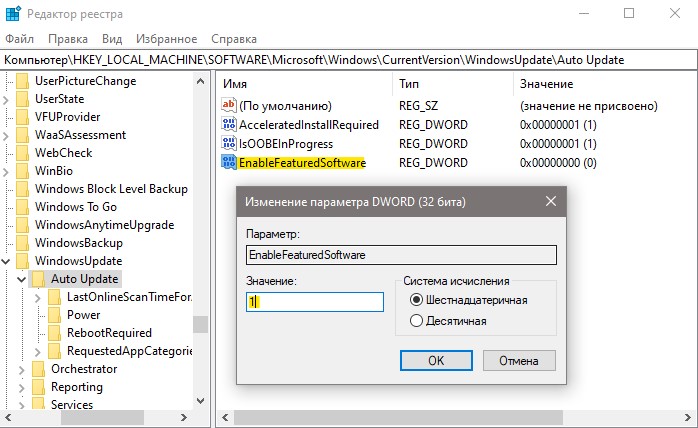Click the Power folder icon
Viewport: 698px width, 428px height.
(54, 315)
